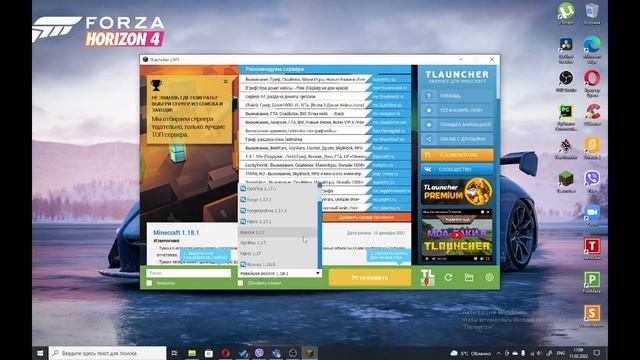The width and height of the screenshot is (640, 360).
Task: Open File Explorer from the taskbar
Action: point(192,353)
